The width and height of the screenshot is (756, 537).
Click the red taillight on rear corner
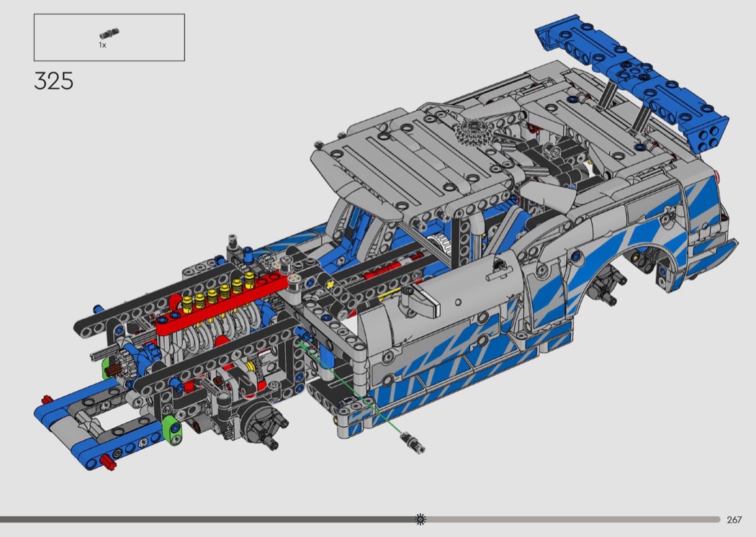point(720,176)
